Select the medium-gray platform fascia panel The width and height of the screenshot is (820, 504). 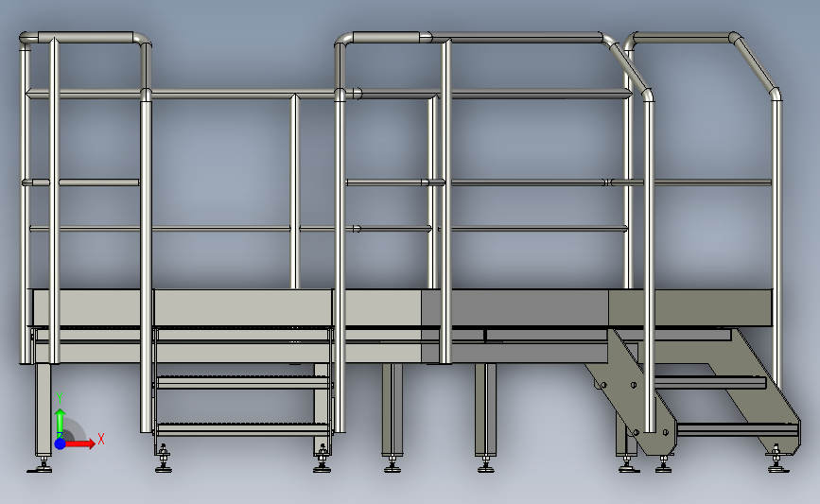[x=515, y=308]
